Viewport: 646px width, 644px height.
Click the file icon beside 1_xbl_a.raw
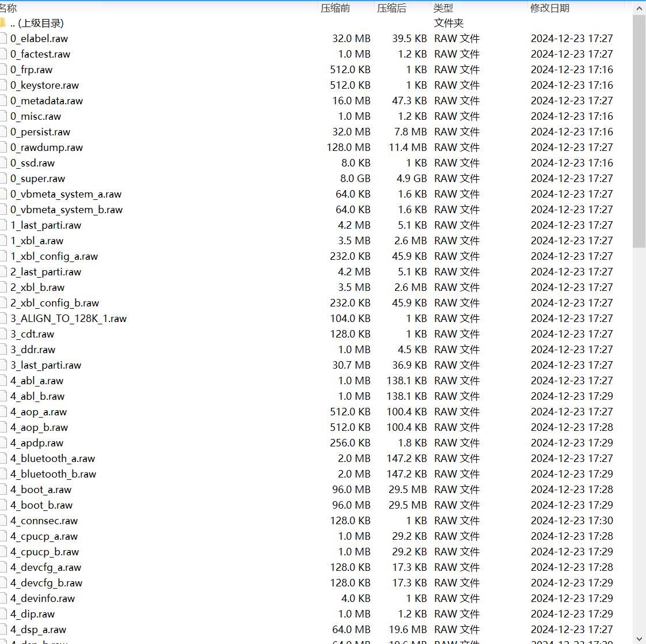(x=3, y=241)
